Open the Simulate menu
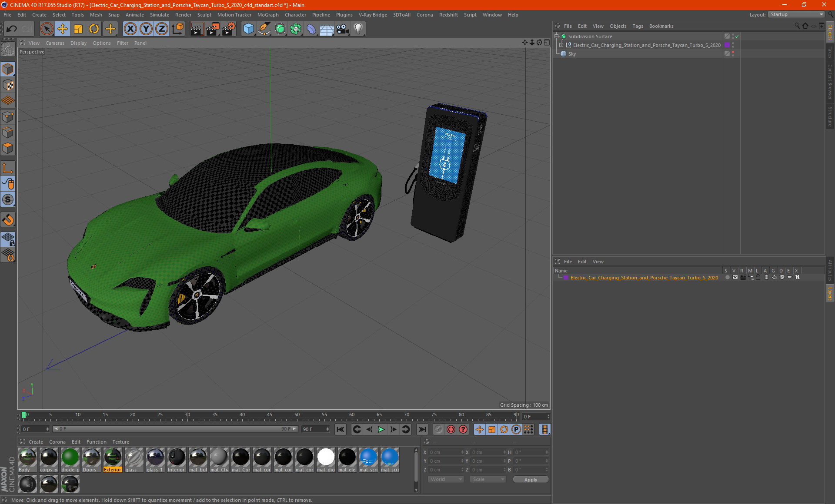 [159, 15]
